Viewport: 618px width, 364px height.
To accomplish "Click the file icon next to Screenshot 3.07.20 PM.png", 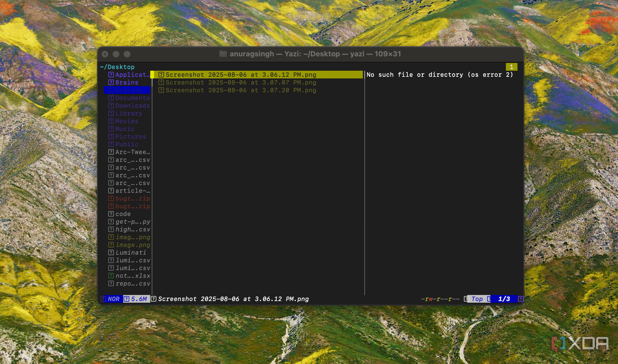I will pos(162,90).
